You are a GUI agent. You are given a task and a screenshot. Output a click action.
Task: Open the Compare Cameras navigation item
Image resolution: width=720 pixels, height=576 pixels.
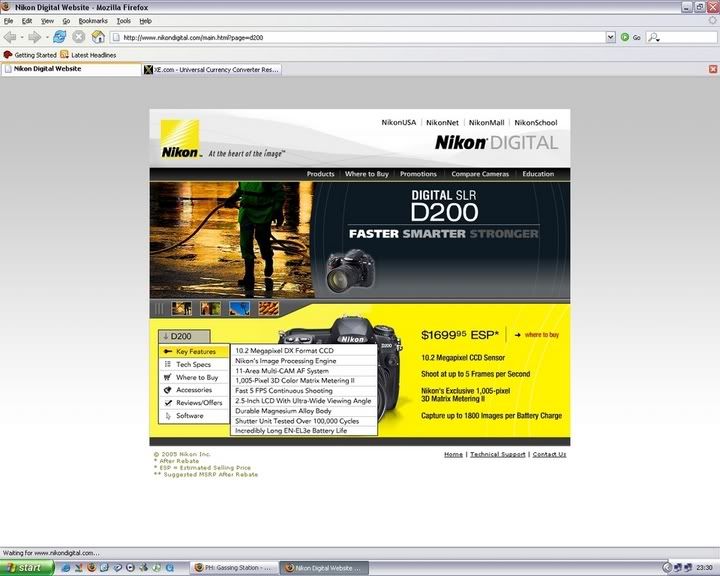[480, 174]
